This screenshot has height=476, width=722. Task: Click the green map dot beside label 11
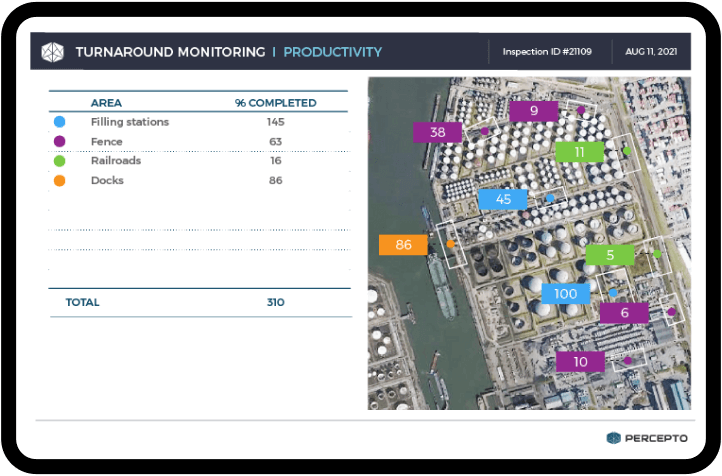coord(627,151)
